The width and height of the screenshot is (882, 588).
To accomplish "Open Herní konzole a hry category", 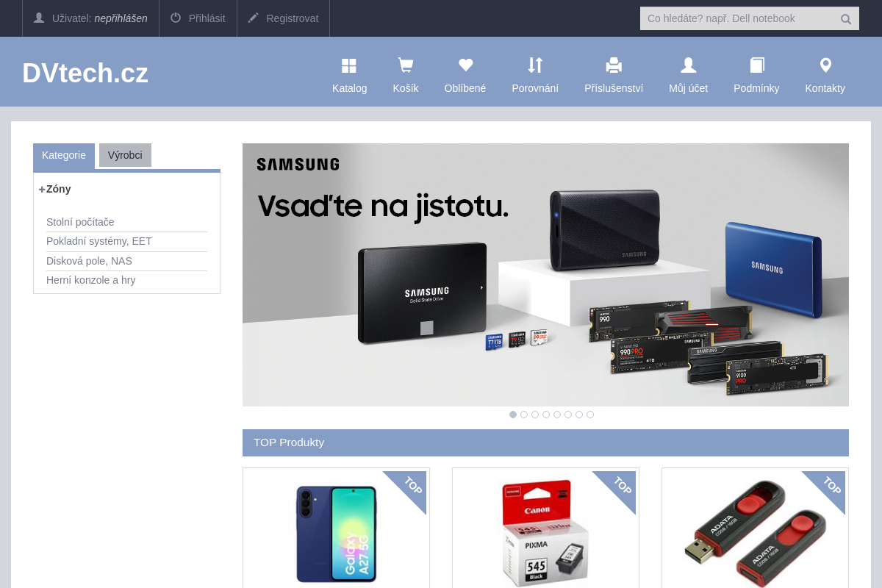I will [91, 280].
